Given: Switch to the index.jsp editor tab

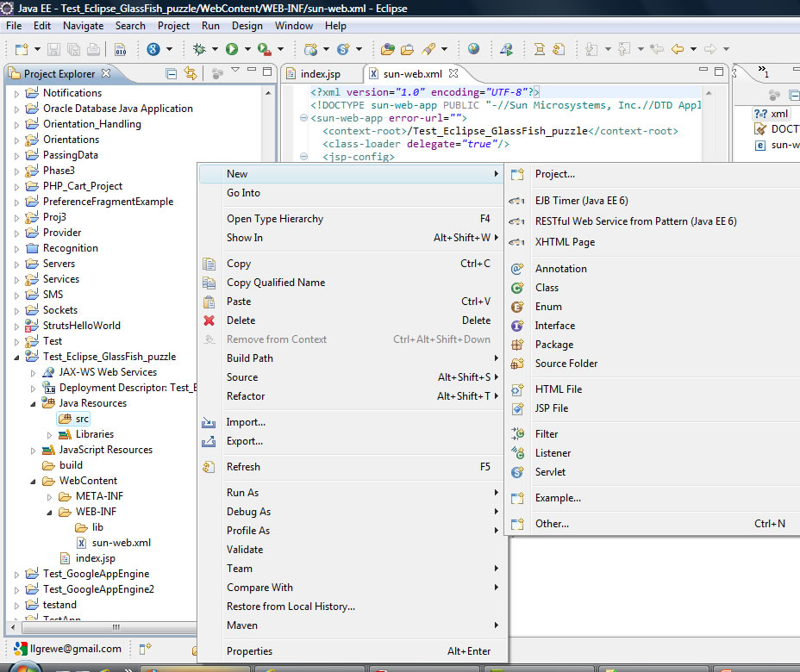Looking at the screenshot, I should pyautogui.click(x=322, y=73).
